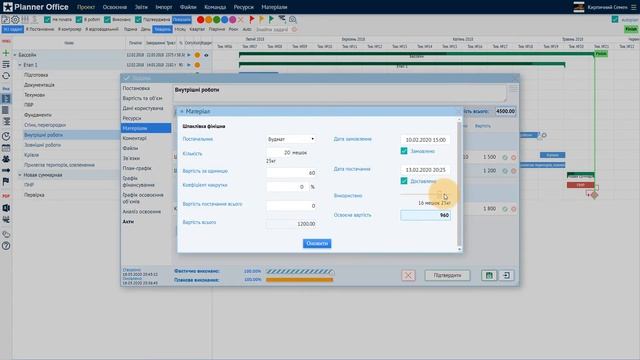Click the orange X clear-color icon
The width and height of the screenshot is (640, 360).
coord(241,19)
